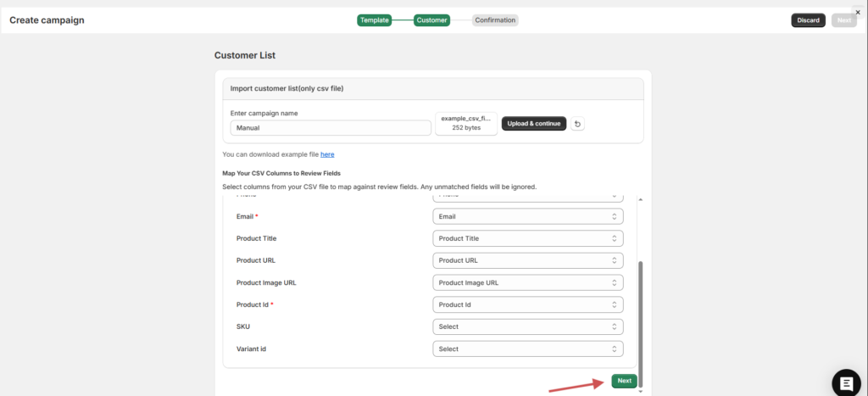
Task: Click the campaign name input field
Action: 331,127
